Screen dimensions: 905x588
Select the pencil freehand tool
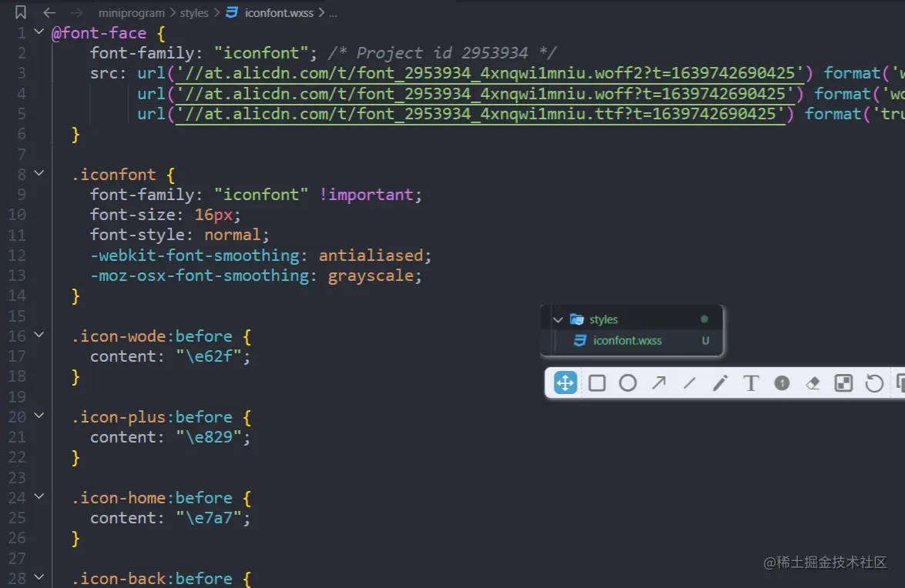[719, 383]
